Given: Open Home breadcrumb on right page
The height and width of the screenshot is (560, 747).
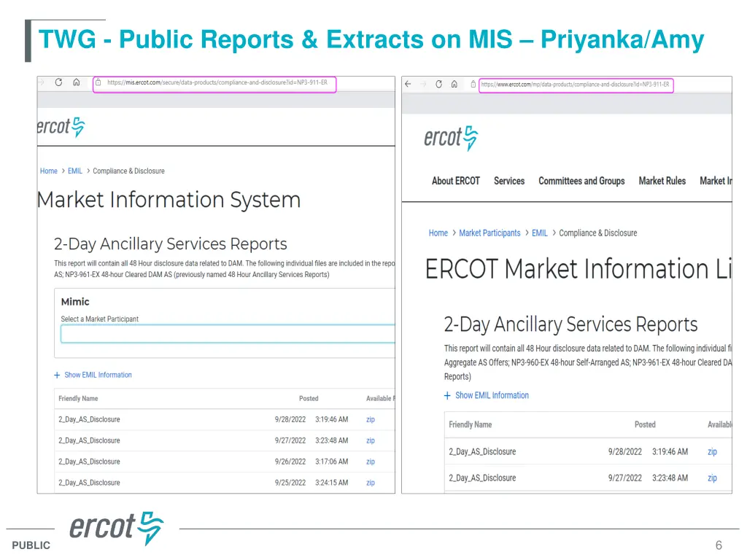Looking at the screenshot, I should coord(438,233).
